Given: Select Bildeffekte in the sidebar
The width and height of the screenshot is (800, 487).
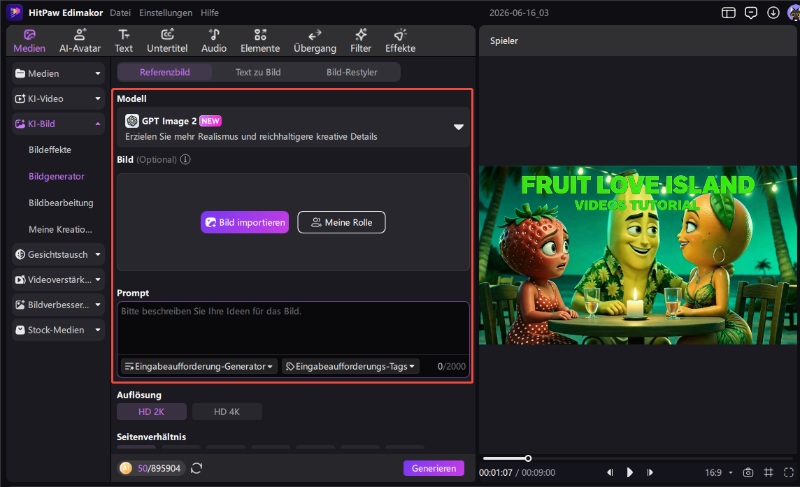Looking at the screenshot, I should (x=50, y=150).
